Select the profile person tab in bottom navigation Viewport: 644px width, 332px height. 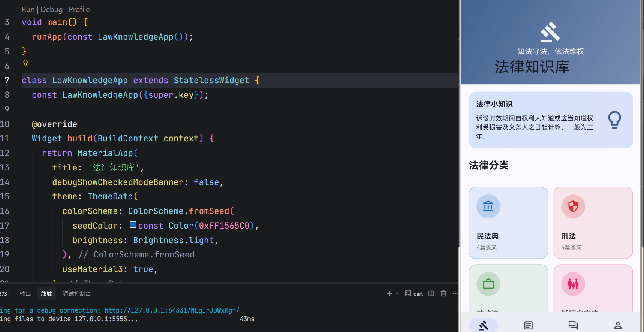(618, 325)
